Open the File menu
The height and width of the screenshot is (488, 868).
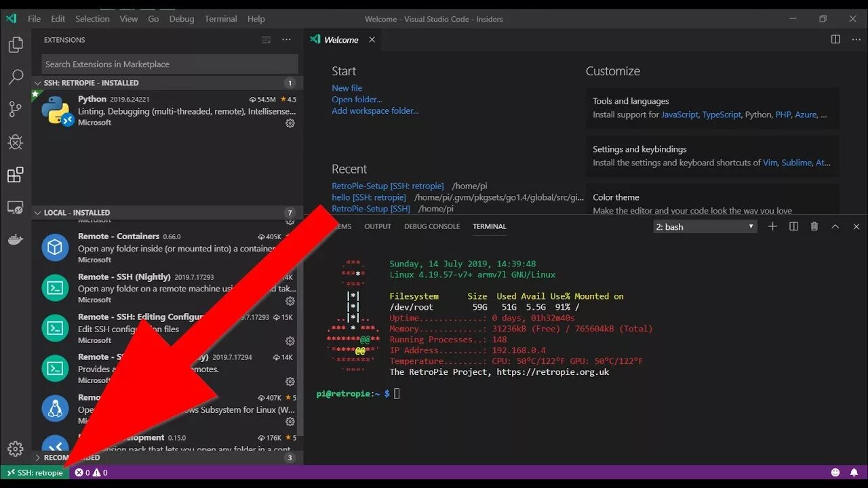point(34,19)
